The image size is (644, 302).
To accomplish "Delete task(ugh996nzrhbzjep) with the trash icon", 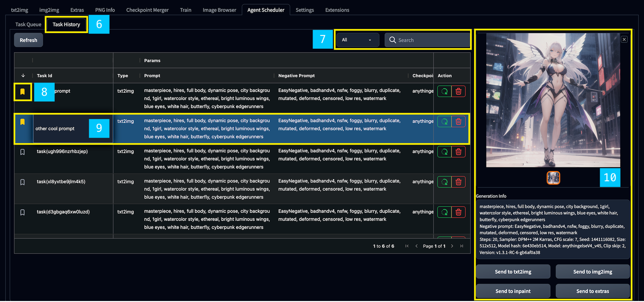I will [x=459, y=152].
